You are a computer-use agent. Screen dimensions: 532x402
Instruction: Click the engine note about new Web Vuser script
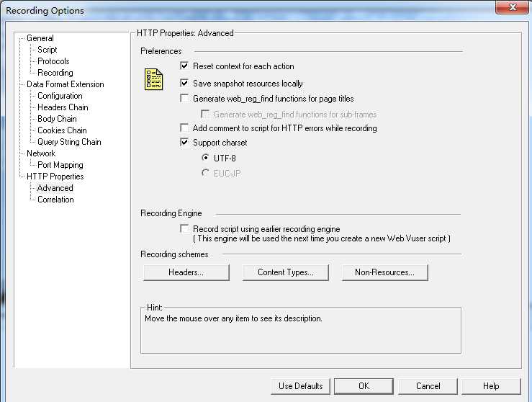(x=322, y=238)
